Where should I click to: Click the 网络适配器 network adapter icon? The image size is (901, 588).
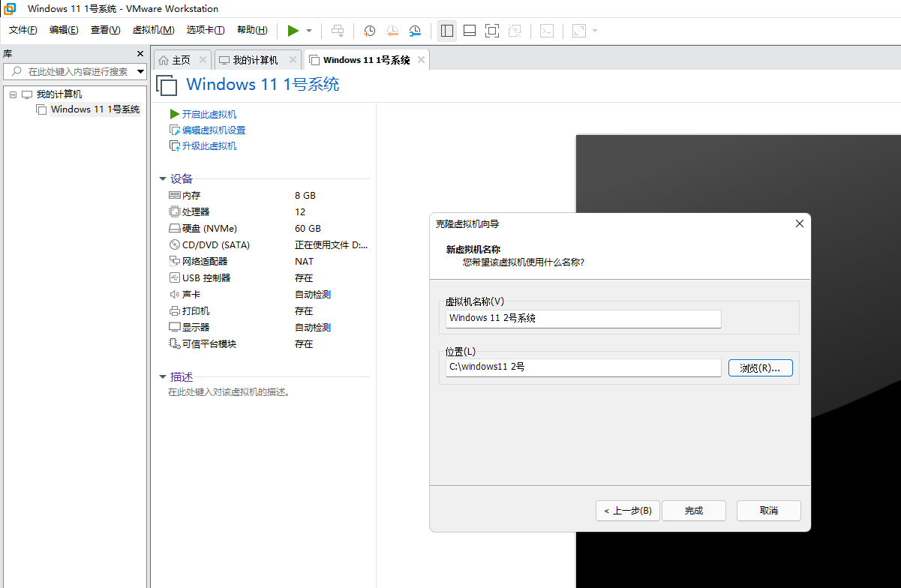pyautogui.click(x=175, y=261)
